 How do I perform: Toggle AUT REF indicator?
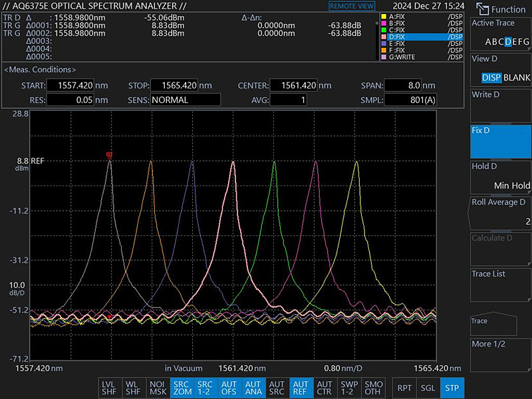301,388
